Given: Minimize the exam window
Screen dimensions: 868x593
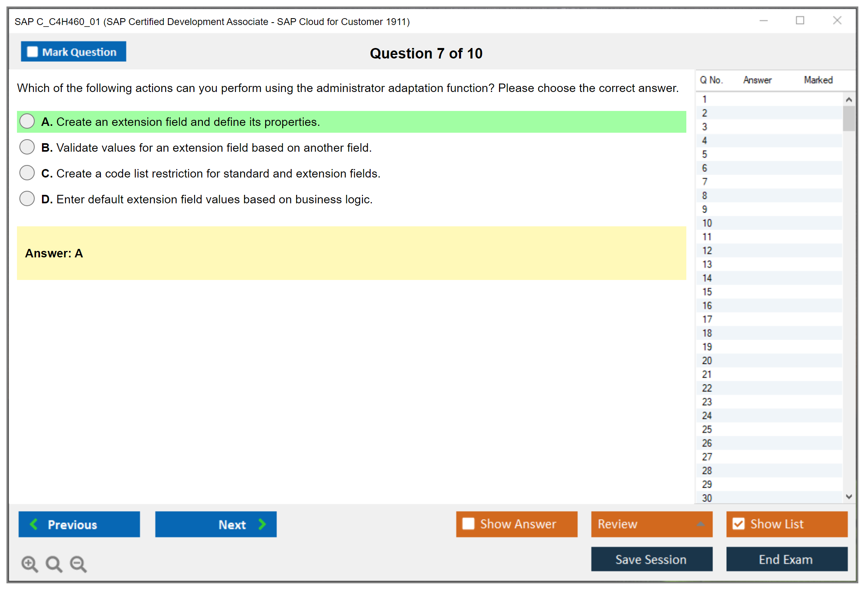Looking at the screenshot, I should (x=763, y=21).
